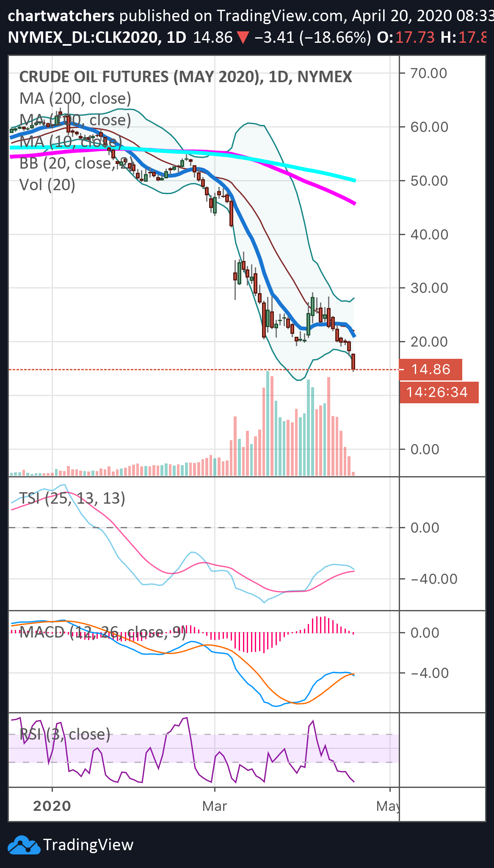The image size is (494, 868).
Task: Click the −3.41 (−18.66%) change text
Action: 313,37
